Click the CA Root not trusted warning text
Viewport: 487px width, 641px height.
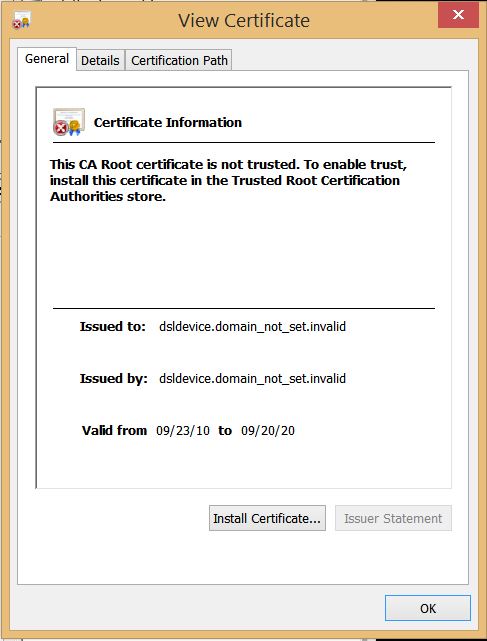click(228, 180)
